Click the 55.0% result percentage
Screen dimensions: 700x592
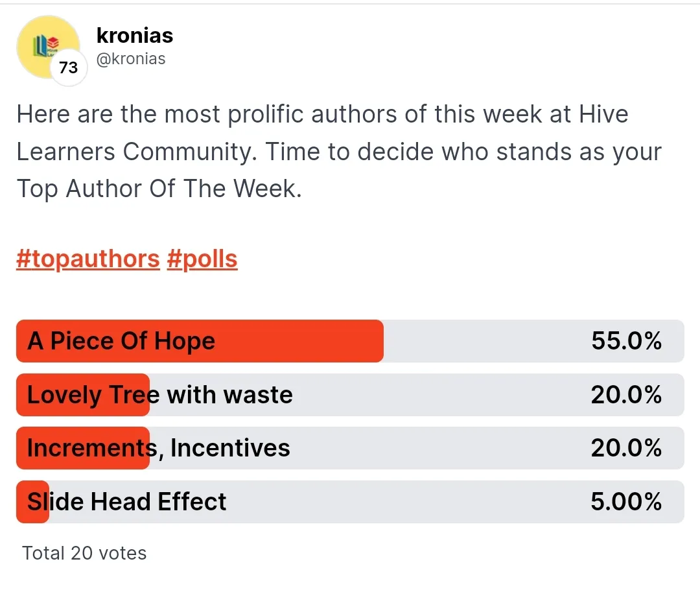pos(626,341)
